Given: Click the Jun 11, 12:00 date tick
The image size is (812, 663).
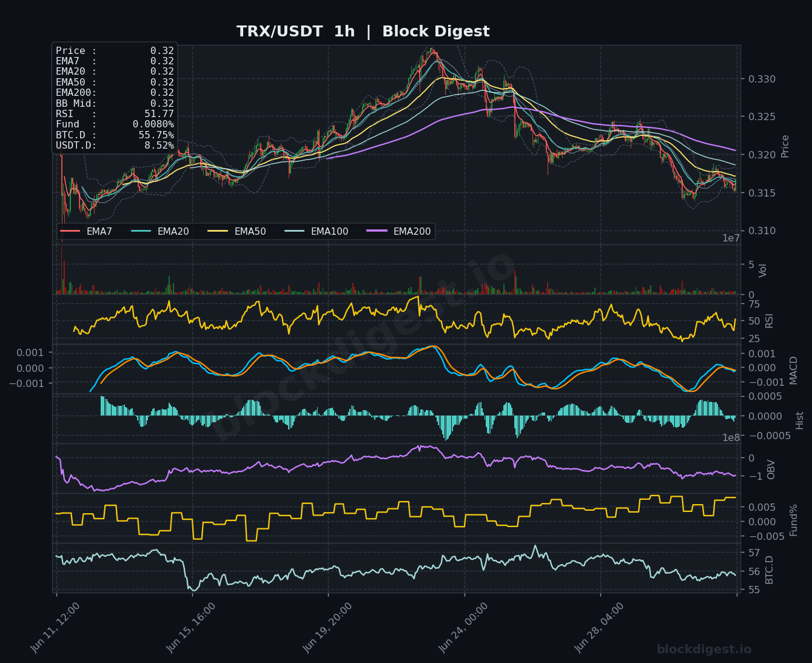Looking at the screenshot, I should pyautogui.click(x=55, y=627).
